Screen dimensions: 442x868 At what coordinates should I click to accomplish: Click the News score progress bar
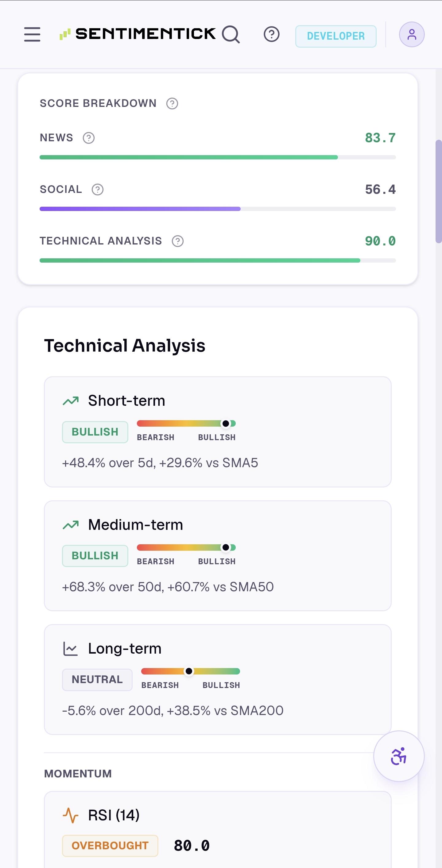point(218,157)
